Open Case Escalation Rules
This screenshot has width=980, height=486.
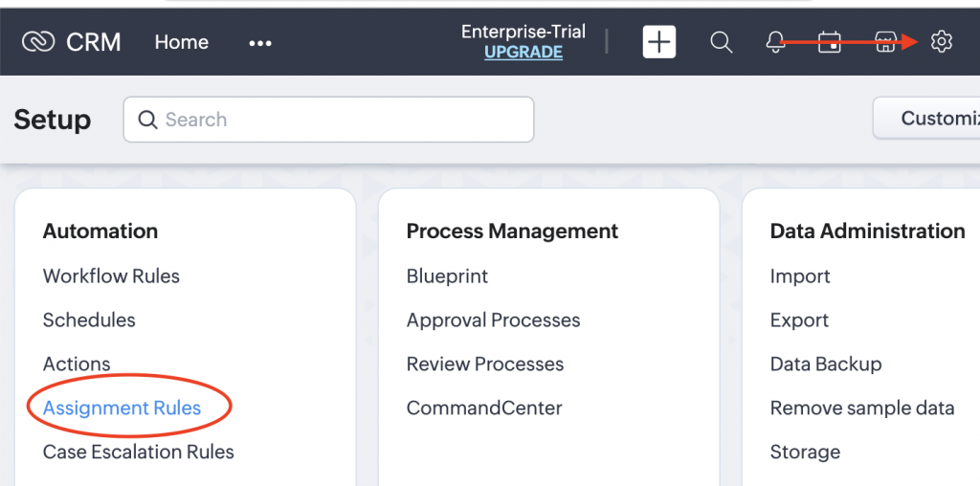click(138, 452)
